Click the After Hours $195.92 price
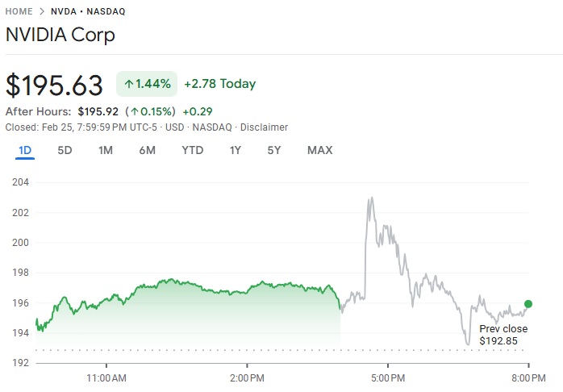The width and height of the screenshot is (563, 392). (x=97, y=111)
